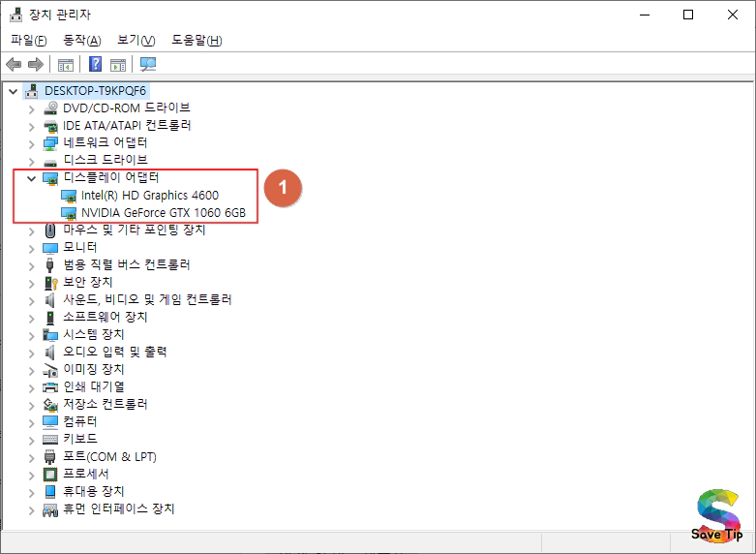Toggle the action pane toolbar icon
This screenshot has height=554, width=756.
coord(118,64)
